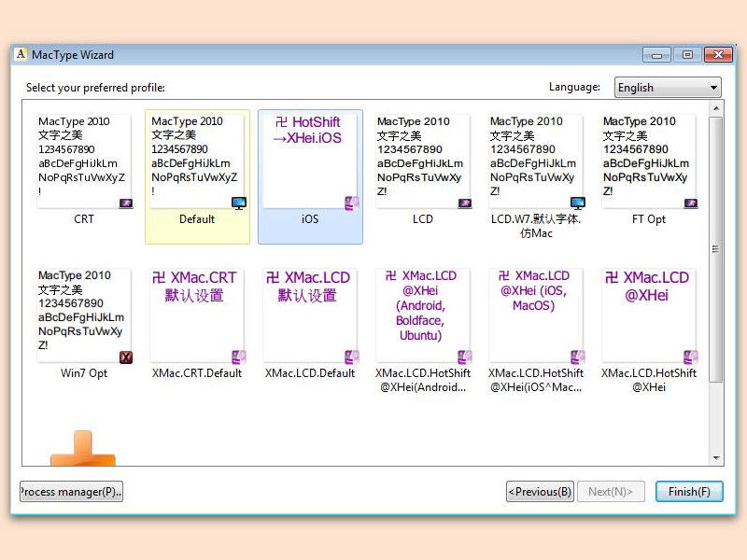Click the 'FT Opt' profile label
The image size is (747, 560).
(648, 219)
